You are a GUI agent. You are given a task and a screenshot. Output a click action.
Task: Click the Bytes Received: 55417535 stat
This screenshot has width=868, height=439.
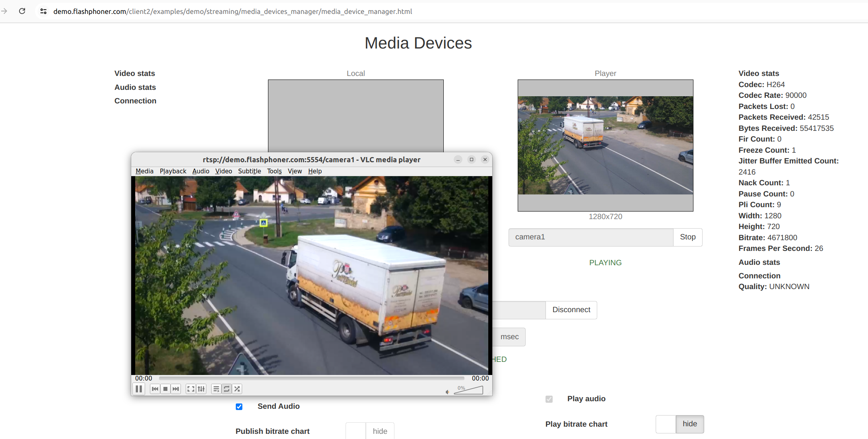tap(786, 128)
